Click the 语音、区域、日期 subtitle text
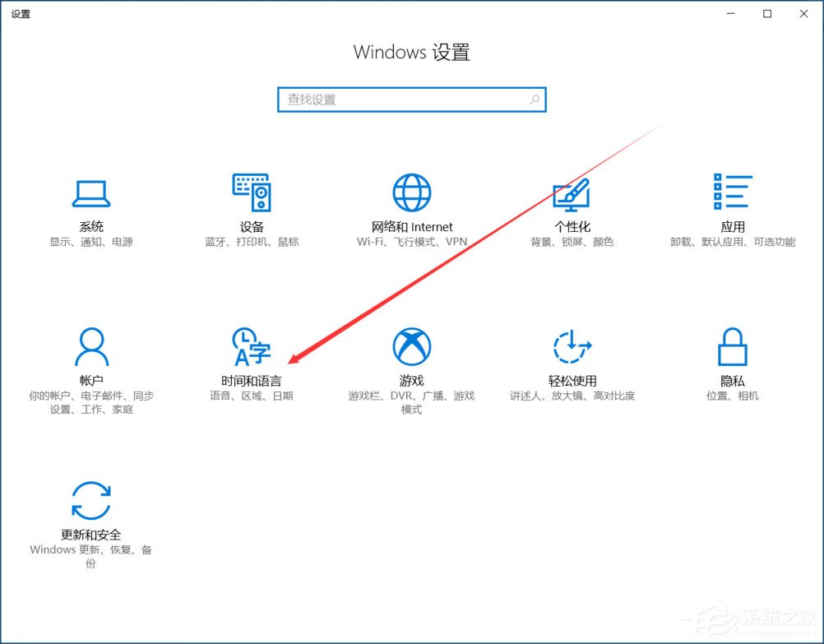 click(251, 396)
